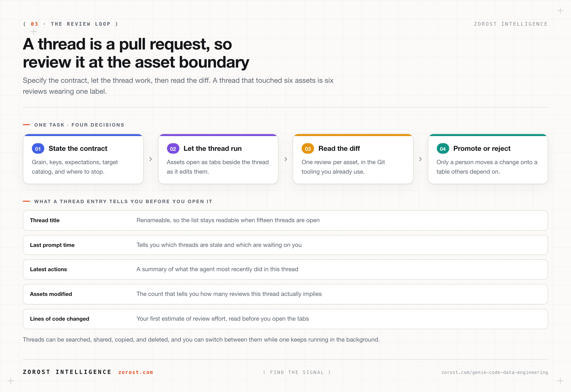
Task: Click the bold ZOROST INTELLIGENCE footer wordmark
Action: 67,372
